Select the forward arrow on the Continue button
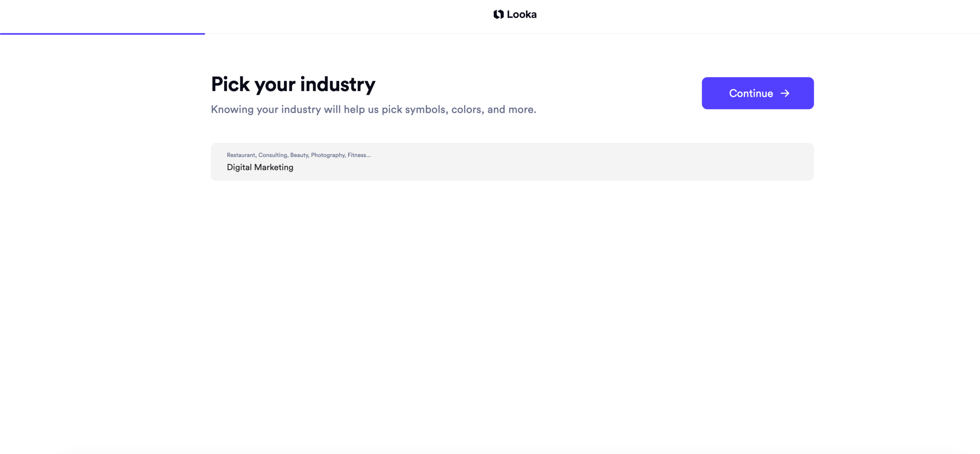 (786, 93)
